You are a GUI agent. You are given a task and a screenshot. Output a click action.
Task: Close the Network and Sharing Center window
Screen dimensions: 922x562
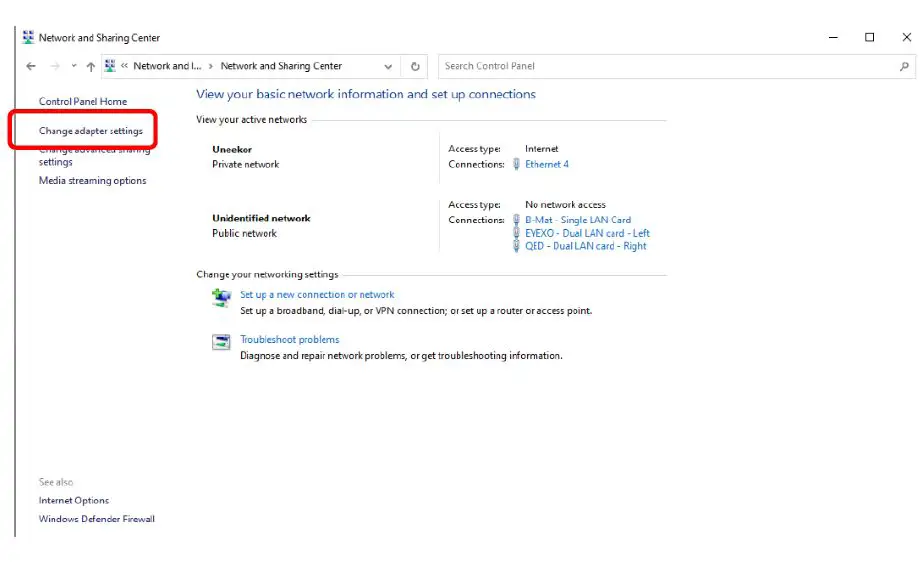907,37
